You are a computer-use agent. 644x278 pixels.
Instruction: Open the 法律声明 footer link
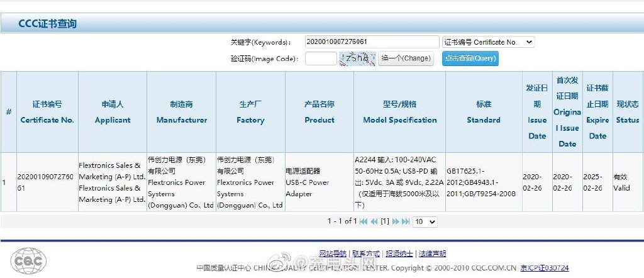coord(433,253)
